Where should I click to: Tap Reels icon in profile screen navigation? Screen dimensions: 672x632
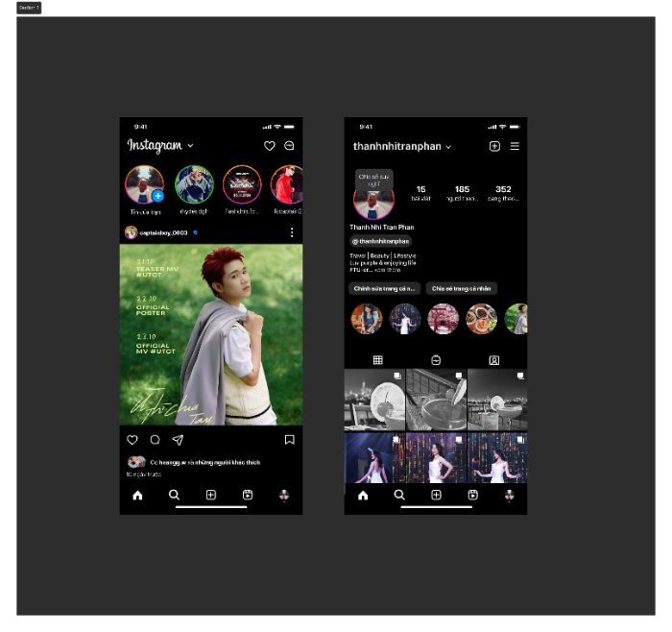coord(472,496)
